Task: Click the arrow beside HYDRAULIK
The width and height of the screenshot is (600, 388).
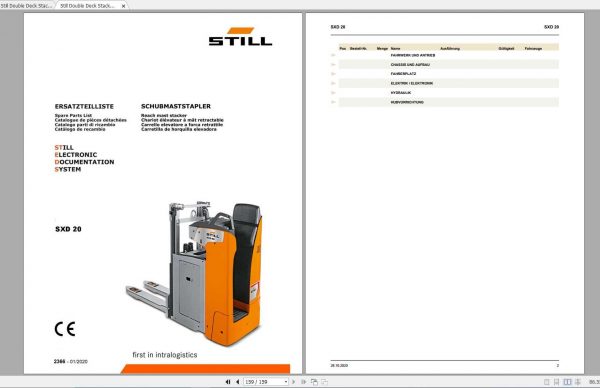Action: [333, 93]
